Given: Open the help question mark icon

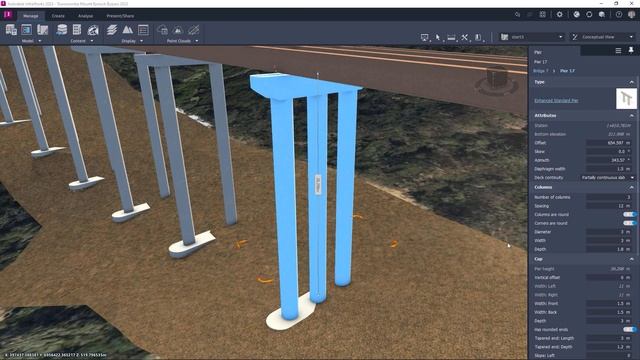Looking at the screenshot, I should click(x=619, y=14).
